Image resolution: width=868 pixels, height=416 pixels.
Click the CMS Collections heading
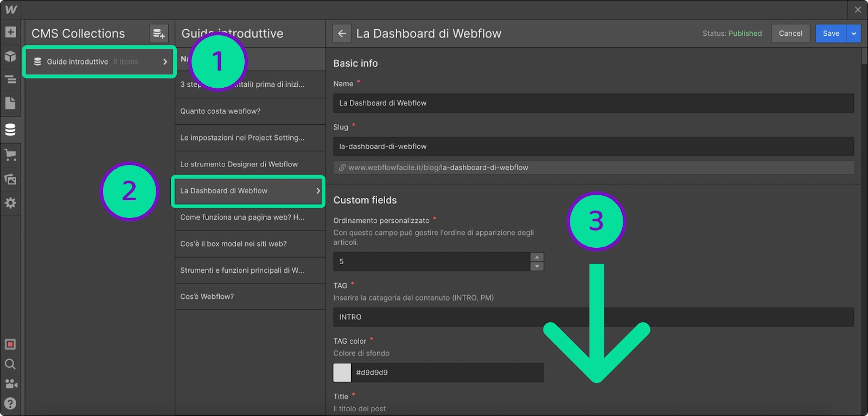pos(78,34)
